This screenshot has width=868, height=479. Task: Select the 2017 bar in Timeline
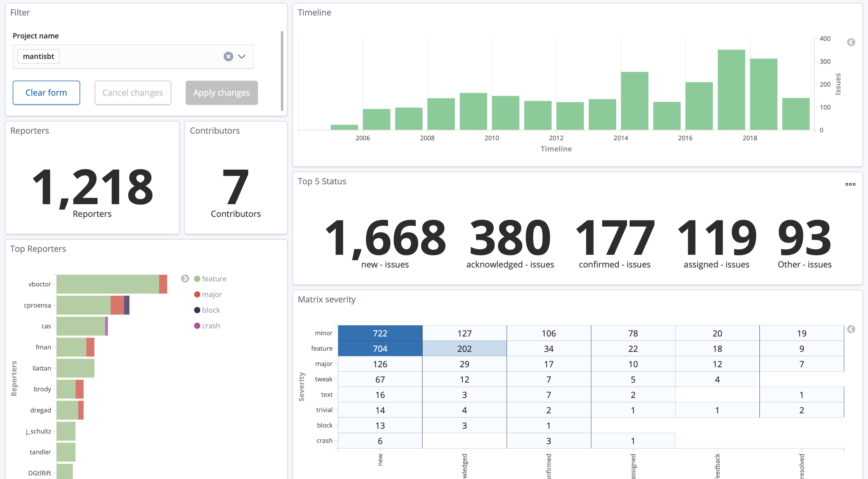731,90
